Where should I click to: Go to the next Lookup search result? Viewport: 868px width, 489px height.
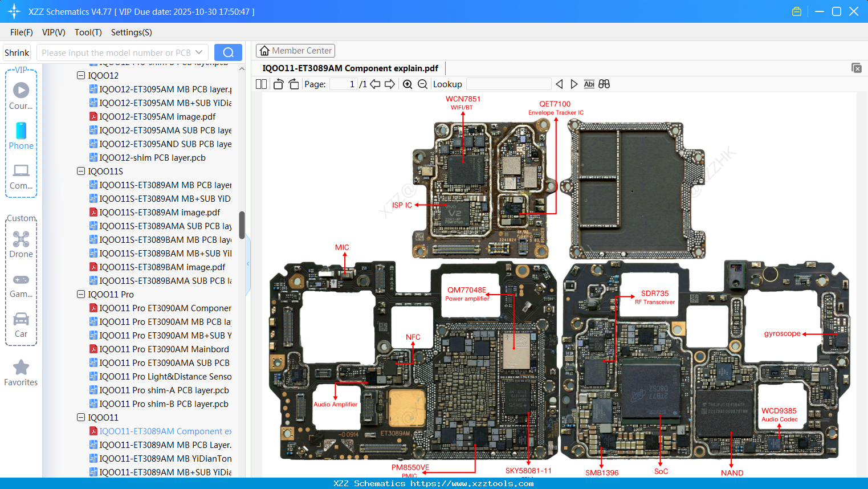coord(574,84)
